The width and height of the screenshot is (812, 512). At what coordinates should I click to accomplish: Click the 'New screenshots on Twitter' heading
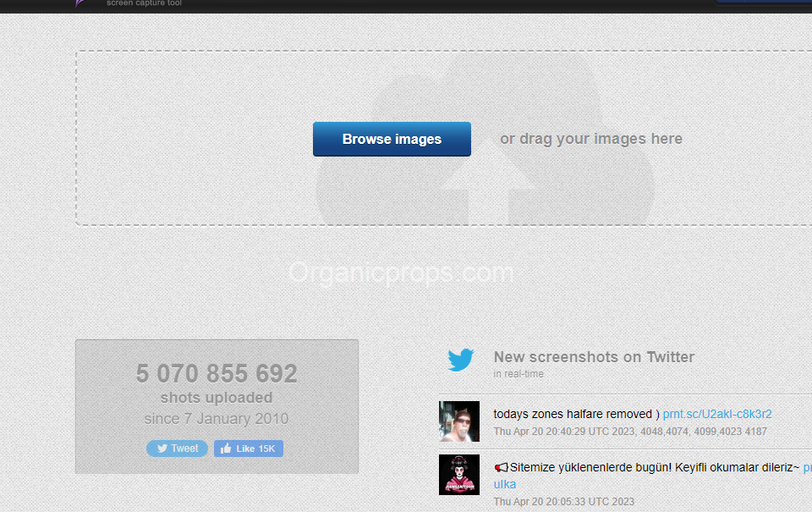click(594, 357)
